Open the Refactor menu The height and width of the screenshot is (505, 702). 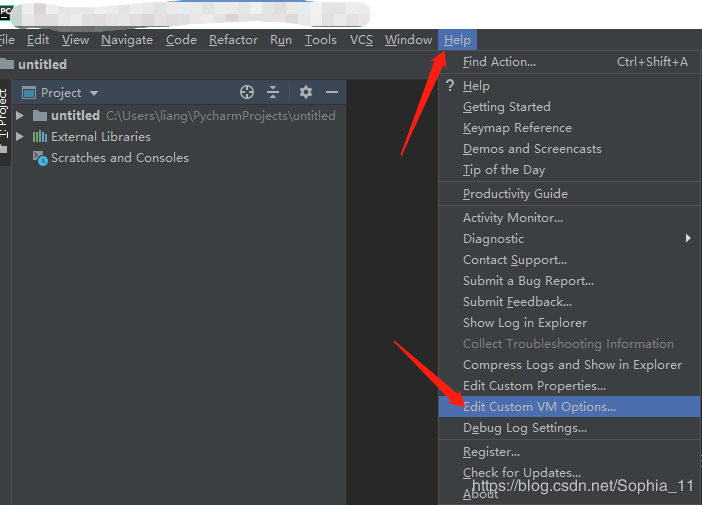pos(233,40)
